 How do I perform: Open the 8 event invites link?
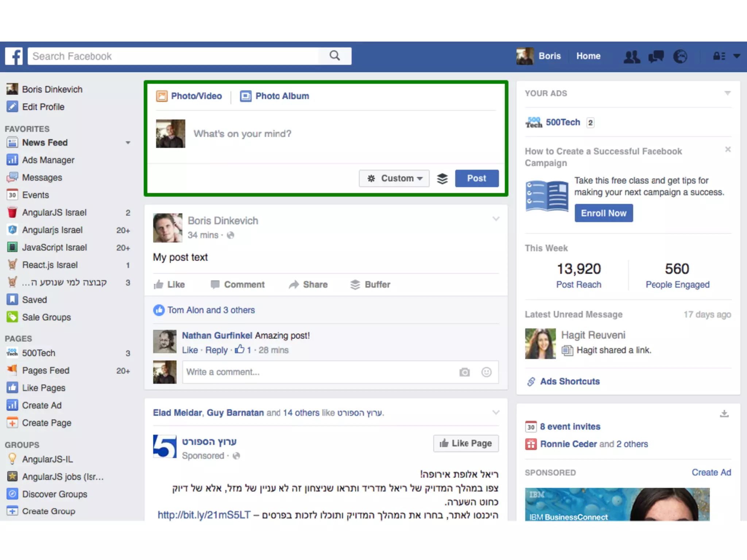click(x=570, y=427)
